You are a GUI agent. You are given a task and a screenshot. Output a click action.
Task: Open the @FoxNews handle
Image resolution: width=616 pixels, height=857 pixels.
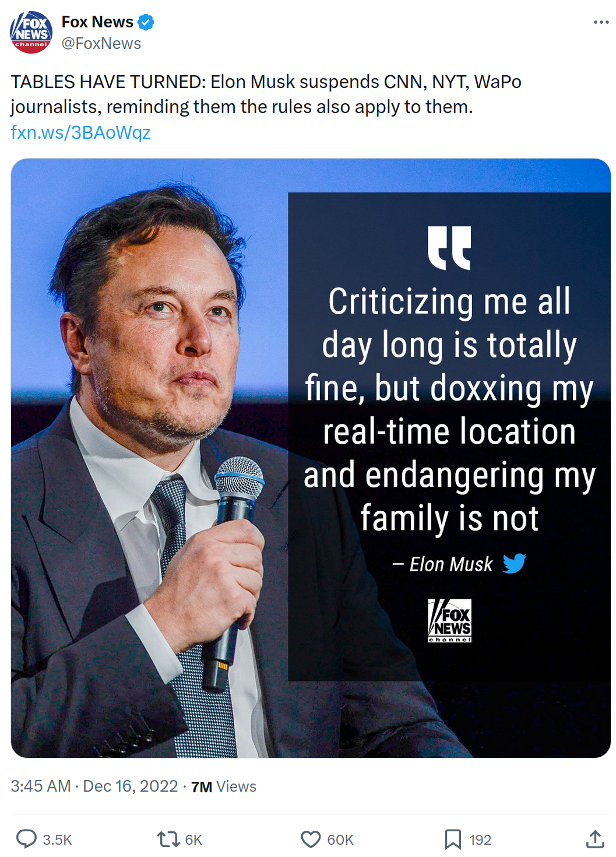tap(101, 44)
